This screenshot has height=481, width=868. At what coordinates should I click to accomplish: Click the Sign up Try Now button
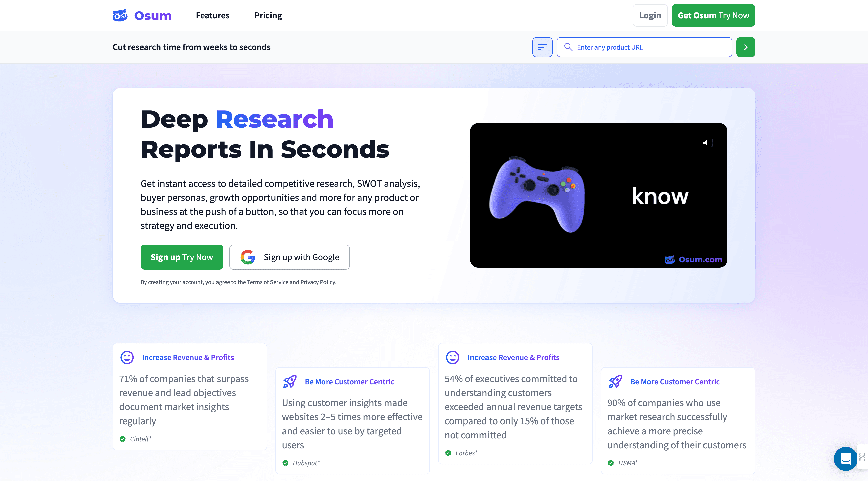182,257
